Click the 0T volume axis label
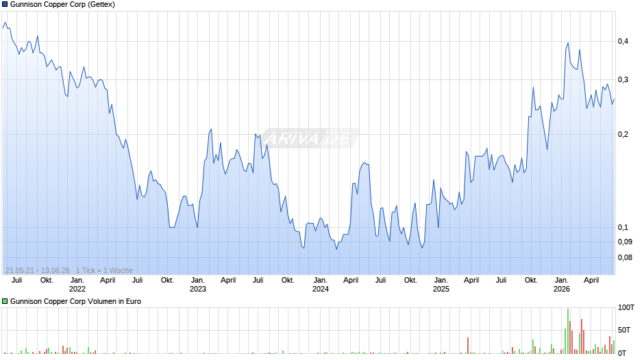The height and width of the screenshot is (360, 644). click(622, 353)
